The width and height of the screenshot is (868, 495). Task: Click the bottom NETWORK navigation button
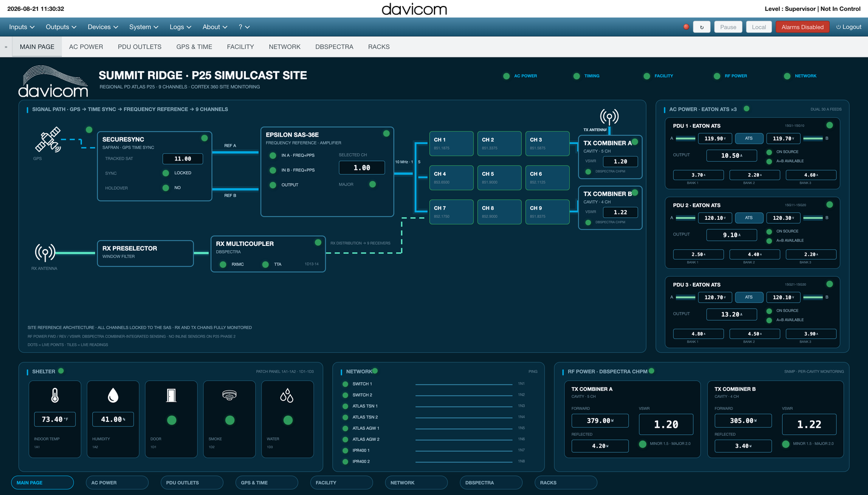[416, 483]
